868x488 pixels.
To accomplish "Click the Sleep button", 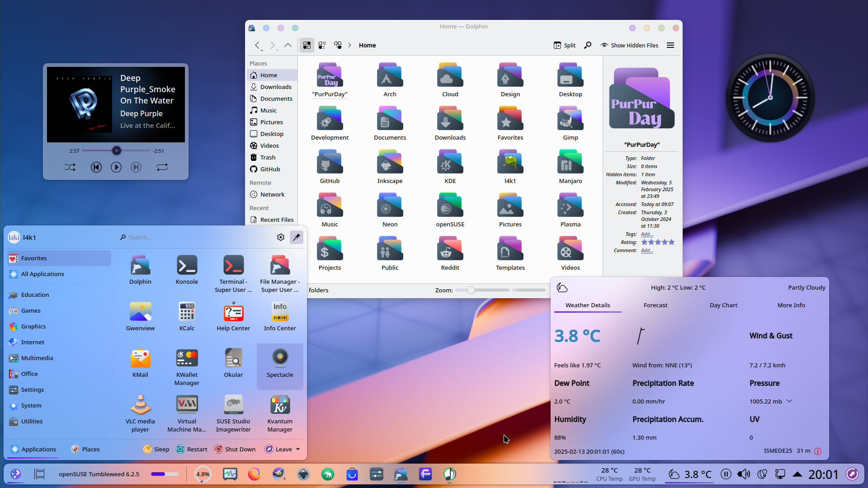I will click(x=156, y=449).
